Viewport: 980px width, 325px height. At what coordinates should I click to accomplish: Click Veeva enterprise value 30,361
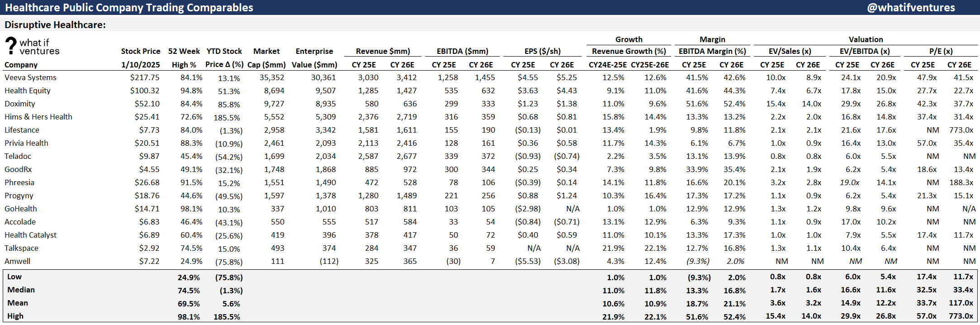click(323, 77)
